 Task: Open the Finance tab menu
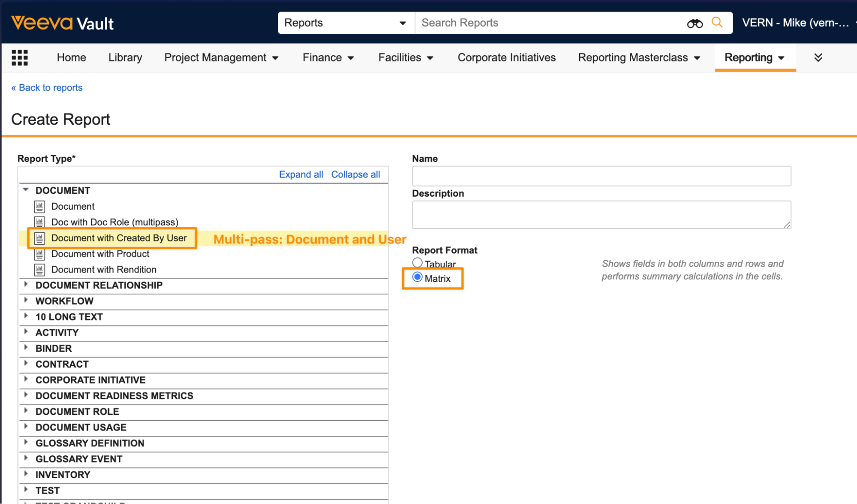328,57
